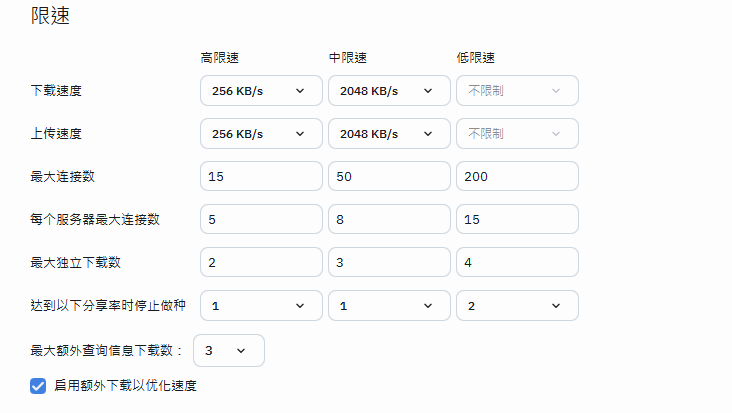Expand the 低限速 上传速度 dropdown
This screenshot has width=732, height=413.
[517, 133]
